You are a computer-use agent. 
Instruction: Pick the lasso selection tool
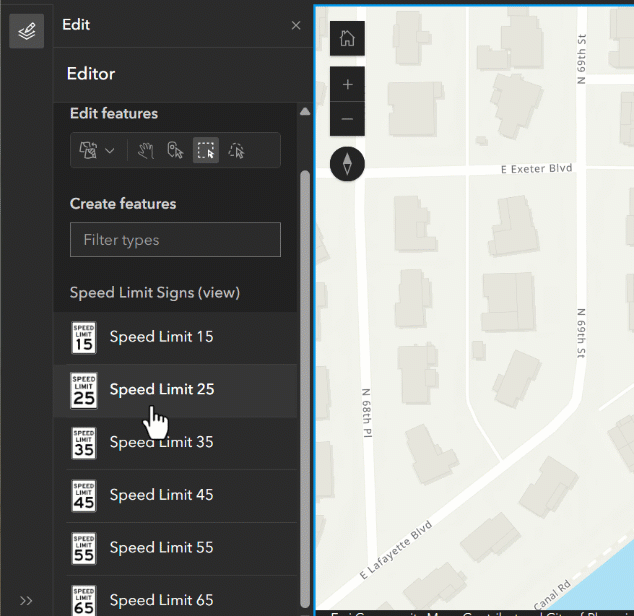237,150
